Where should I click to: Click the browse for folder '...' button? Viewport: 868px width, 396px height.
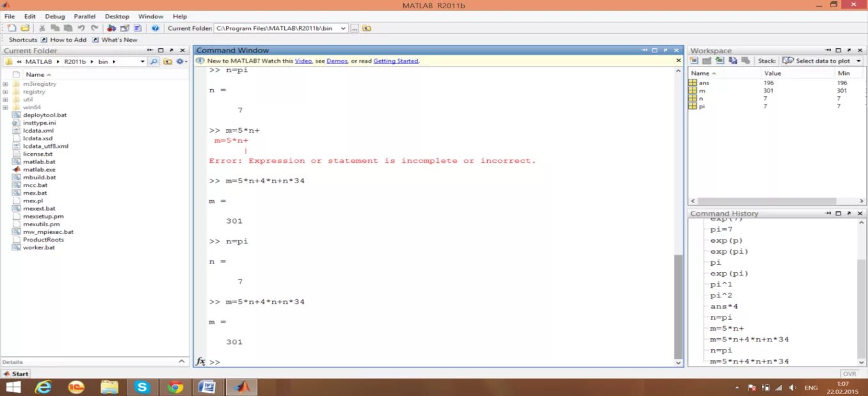pos(354,28)
